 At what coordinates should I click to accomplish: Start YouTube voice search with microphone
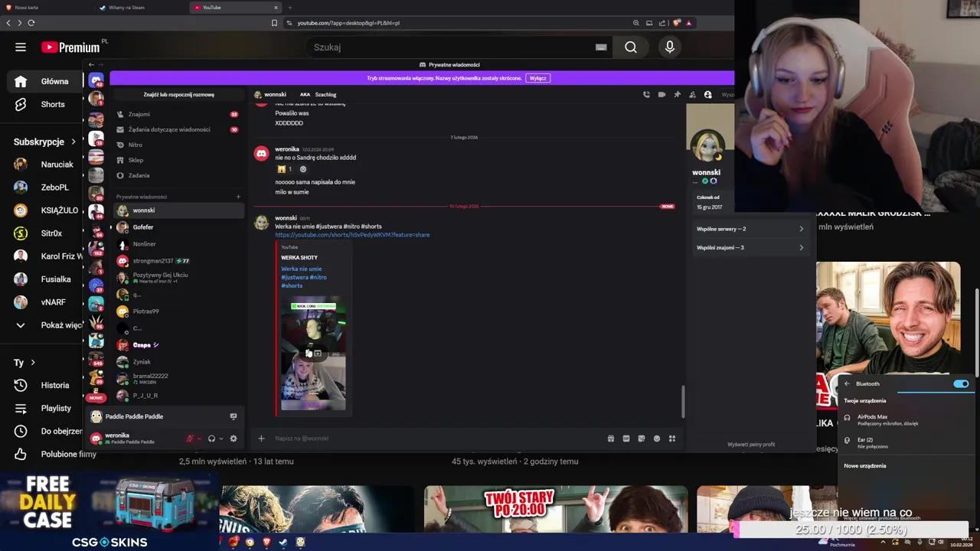point(670,47)
